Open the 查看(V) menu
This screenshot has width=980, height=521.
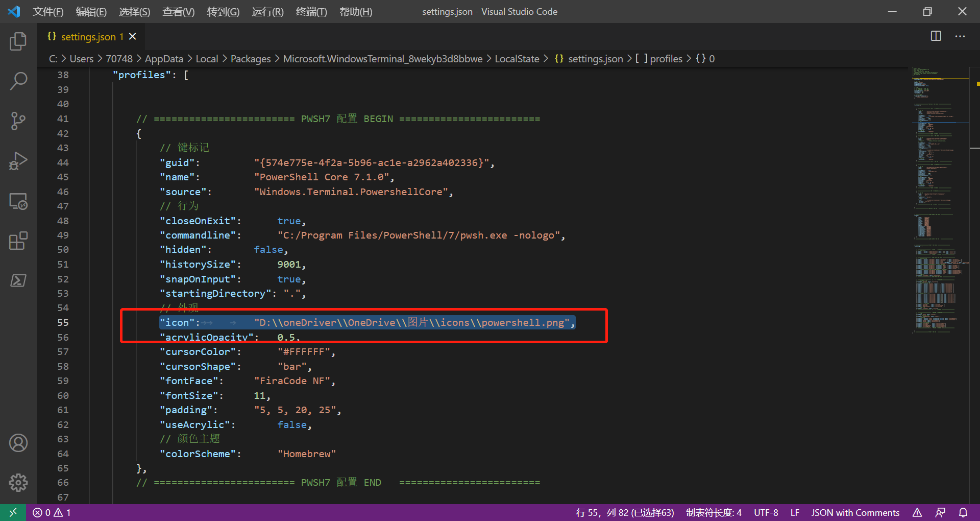pos(179,11)
